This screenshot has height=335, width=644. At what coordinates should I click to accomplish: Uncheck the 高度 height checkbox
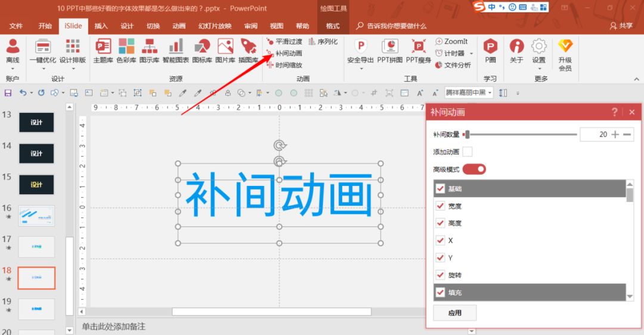(x=440, y=224)
